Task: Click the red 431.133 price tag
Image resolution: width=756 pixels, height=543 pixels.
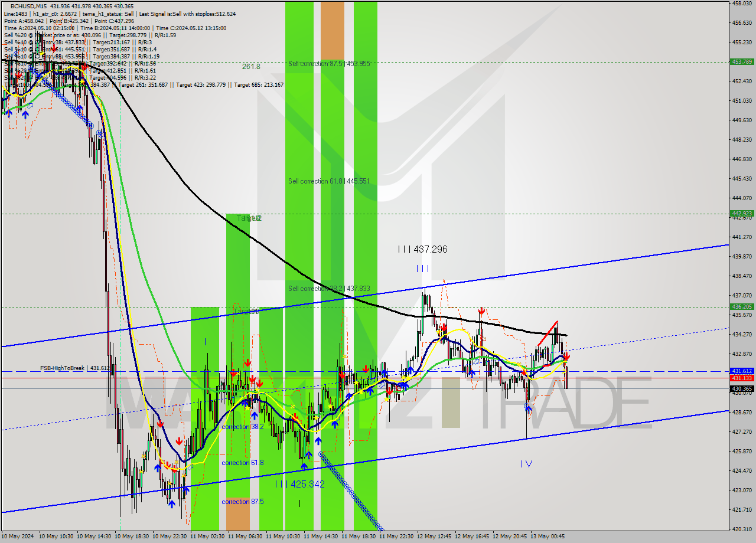Action: click(742, 378)
